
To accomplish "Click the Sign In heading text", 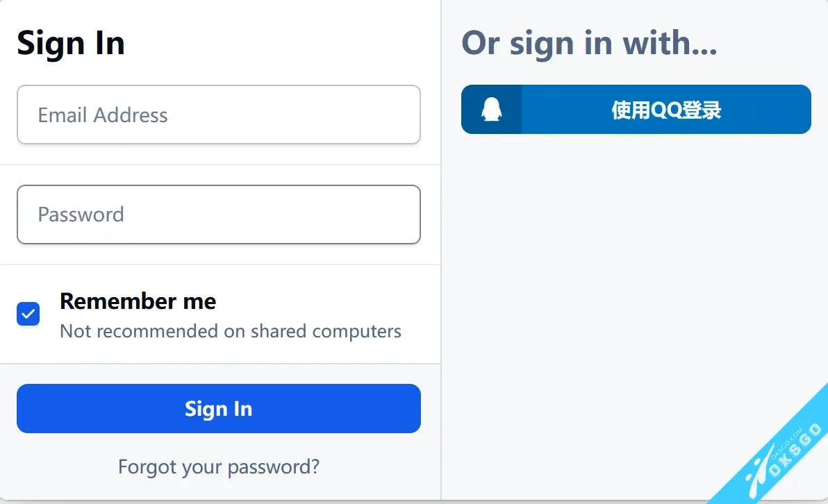I will [71, 43].
